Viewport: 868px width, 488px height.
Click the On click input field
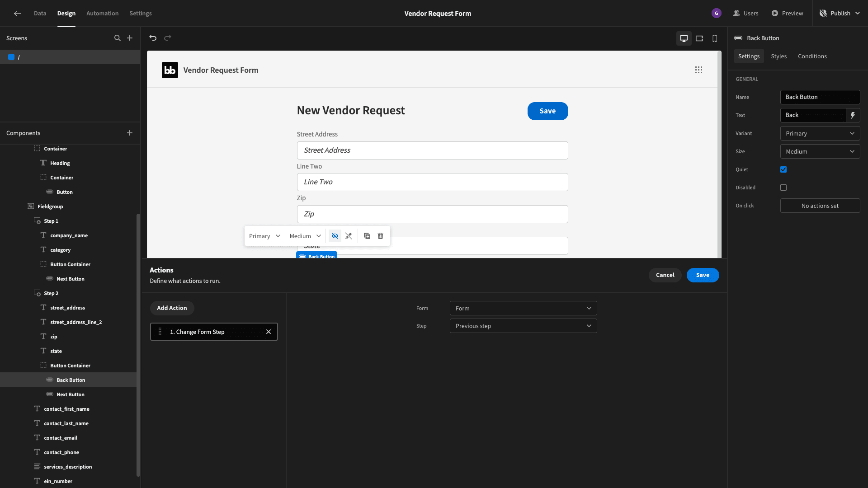[821, 206]
